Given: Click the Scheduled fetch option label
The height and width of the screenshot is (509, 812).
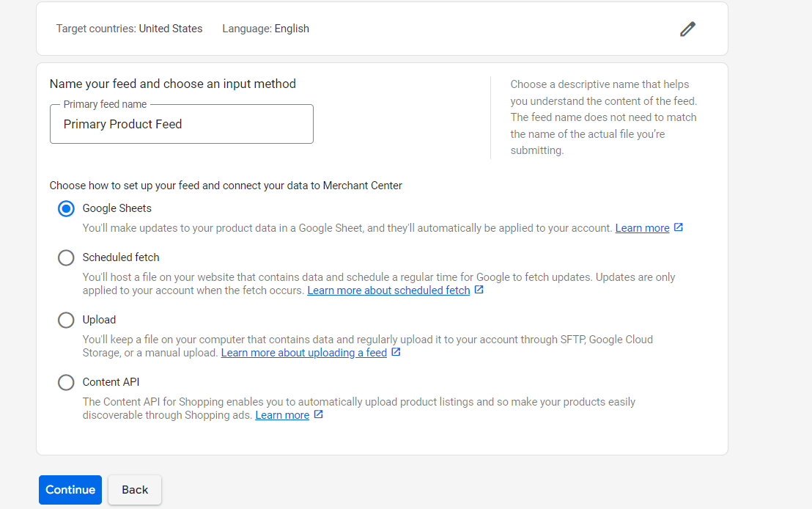Looking at the screenshot, I should point(121,257).
